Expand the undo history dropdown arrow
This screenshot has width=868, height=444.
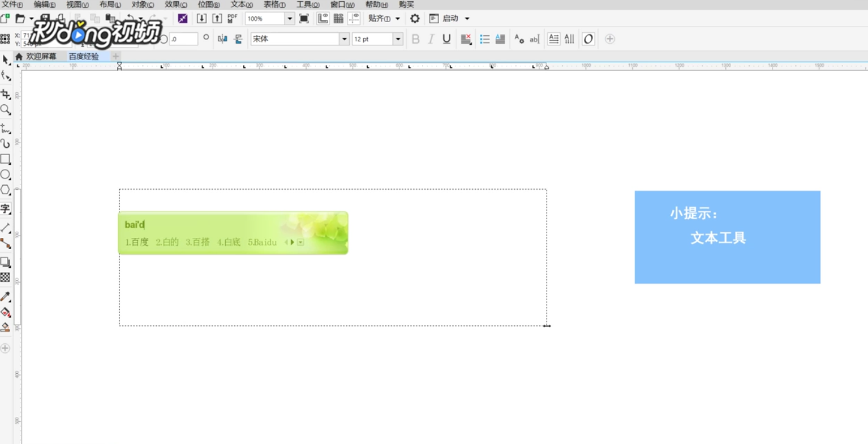(140, 19)
